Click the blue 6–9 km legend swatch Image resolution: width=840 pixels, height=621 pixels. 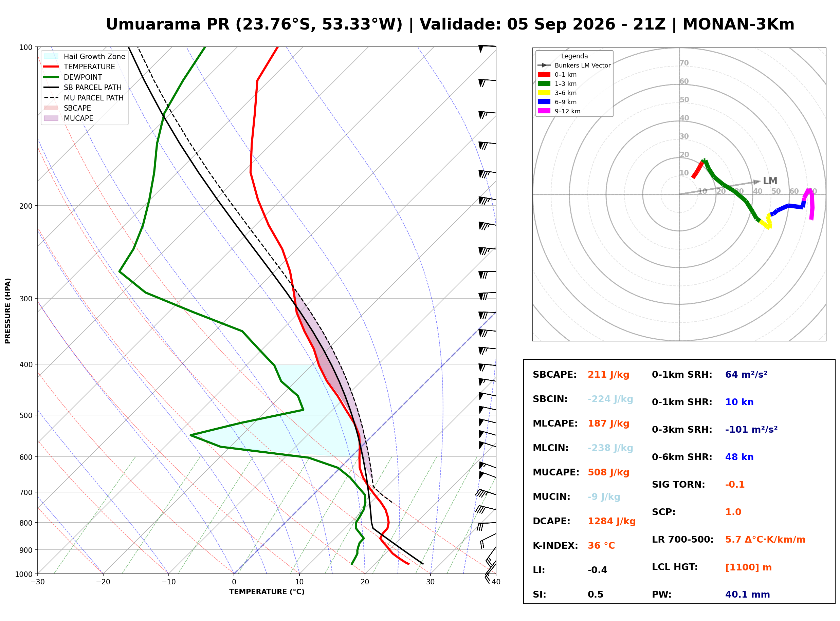click(544, 102)
